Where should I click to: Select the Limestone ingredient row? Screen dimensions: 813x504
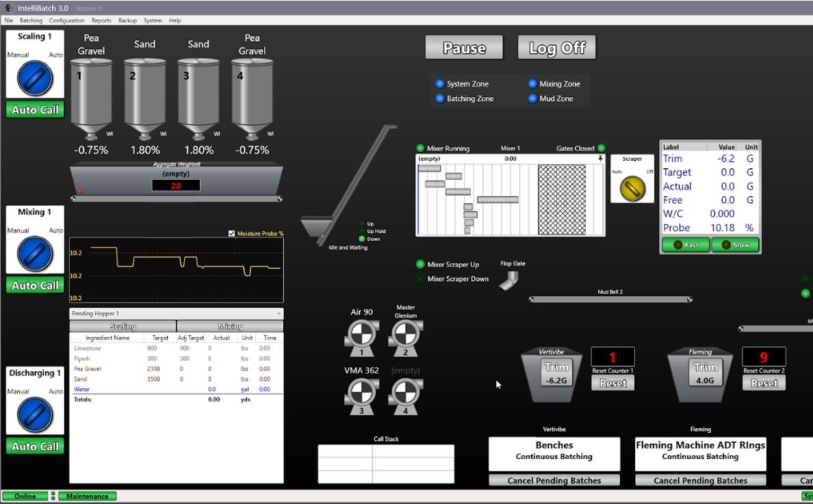pos(177,349)
